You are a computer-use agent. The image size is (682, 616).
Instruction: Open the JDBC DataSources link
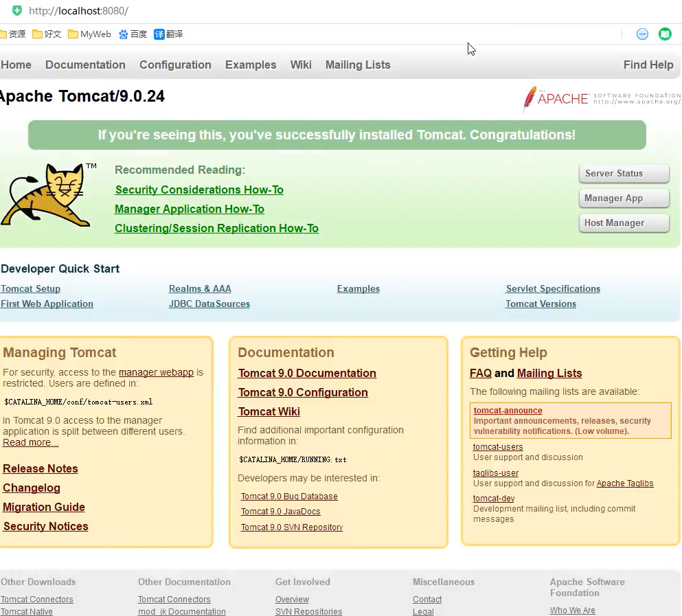(x=209, y=304)
